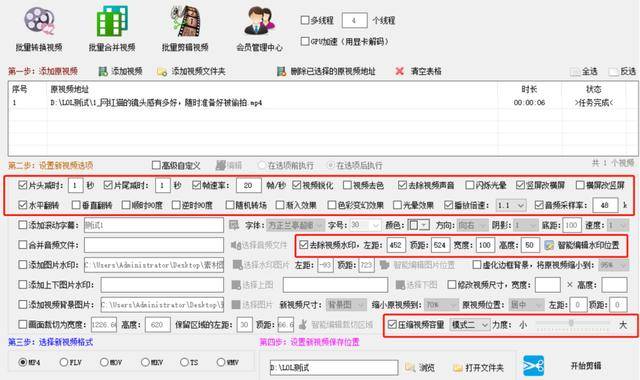Click 添加视频文件夹 folder icon
Image resolution: width=640 pixels, height=380 pixels.
(162, 72)
